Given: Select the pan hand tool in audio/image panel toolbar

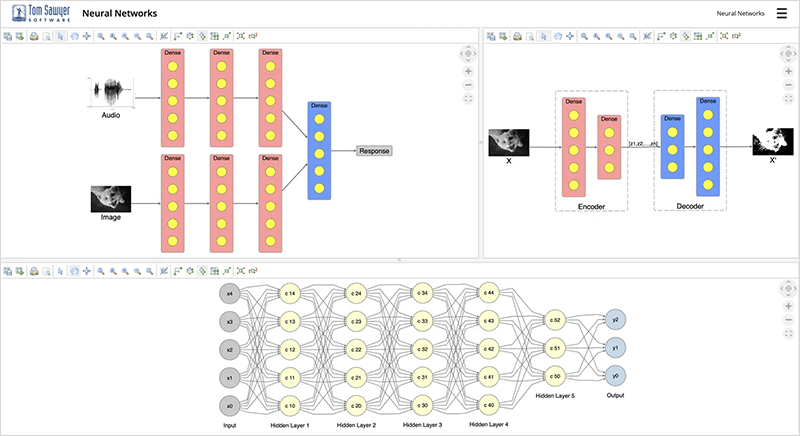Looking at the screenshot, I should click(74, 36).
